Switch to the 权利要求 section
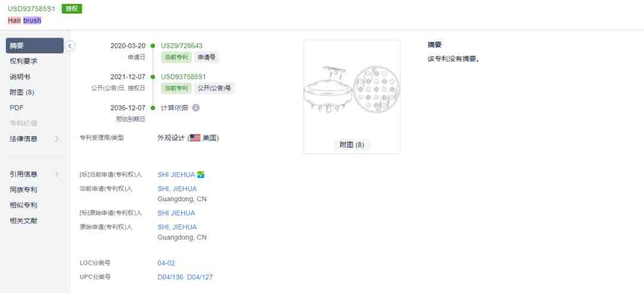This screenshot has height=293, width=644. 23,61
